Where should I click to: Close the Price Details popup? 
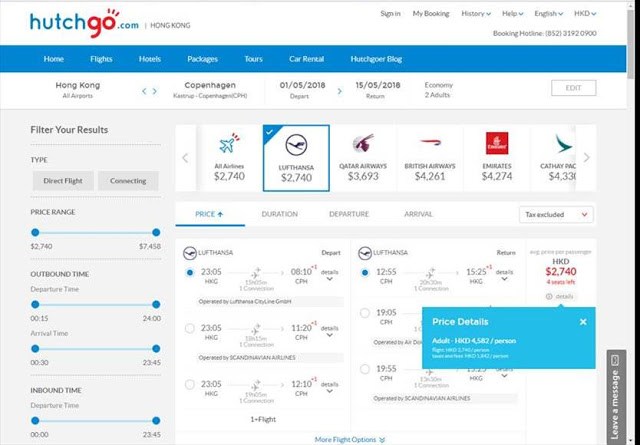point(583,322)
